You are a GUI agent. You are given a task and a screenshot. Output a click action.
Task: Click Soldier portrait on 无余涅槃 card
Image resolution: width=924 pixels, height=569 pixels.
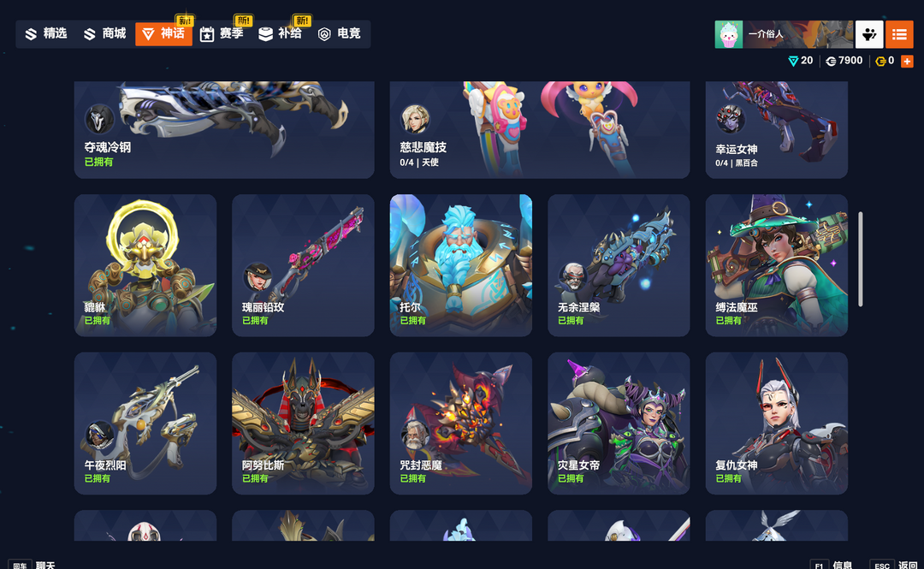[x=572, y=277]
